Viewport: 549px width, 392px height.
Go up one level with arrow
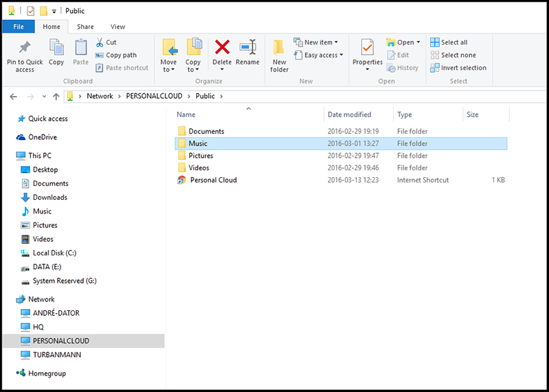pyautogui.click(x=54, y=96)
